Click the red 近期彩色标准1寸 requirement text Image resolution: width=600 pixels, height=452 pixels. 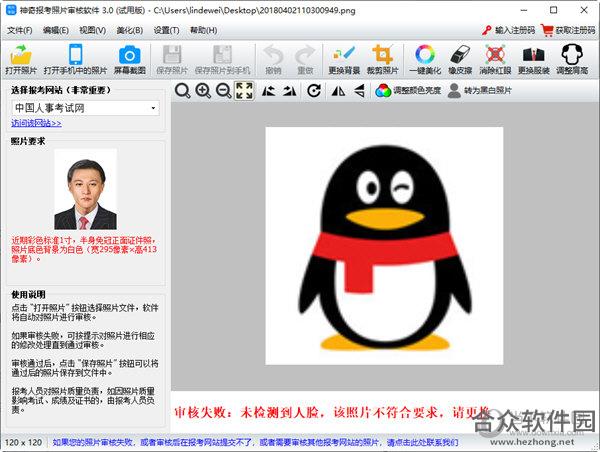point(84,250)
